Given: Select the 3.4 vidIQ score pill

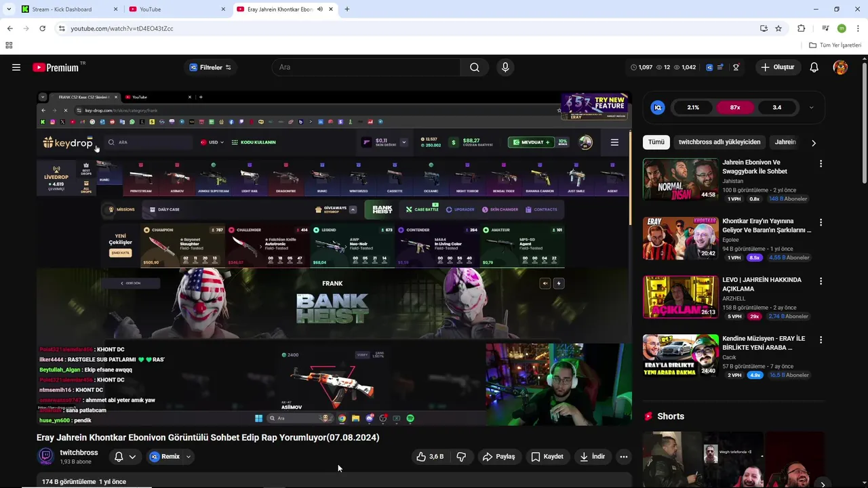Looking at the screenshot, I should (x=777, y=107).
